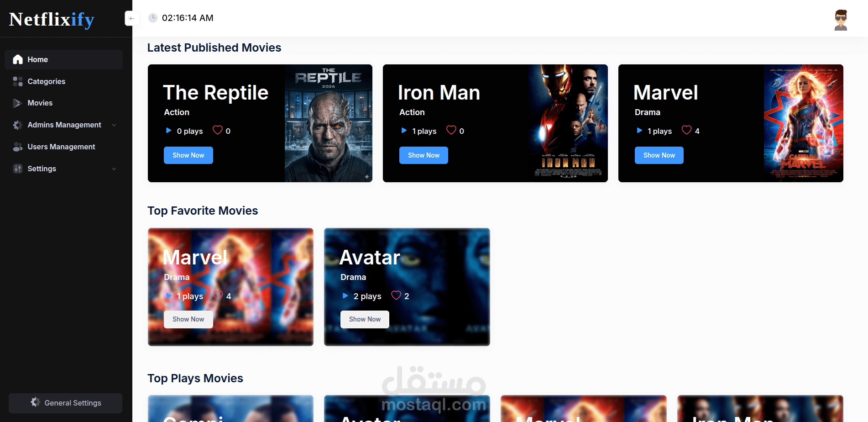
Task: Like Marvel in Latest Published Movies
Action: click(687, 131)
